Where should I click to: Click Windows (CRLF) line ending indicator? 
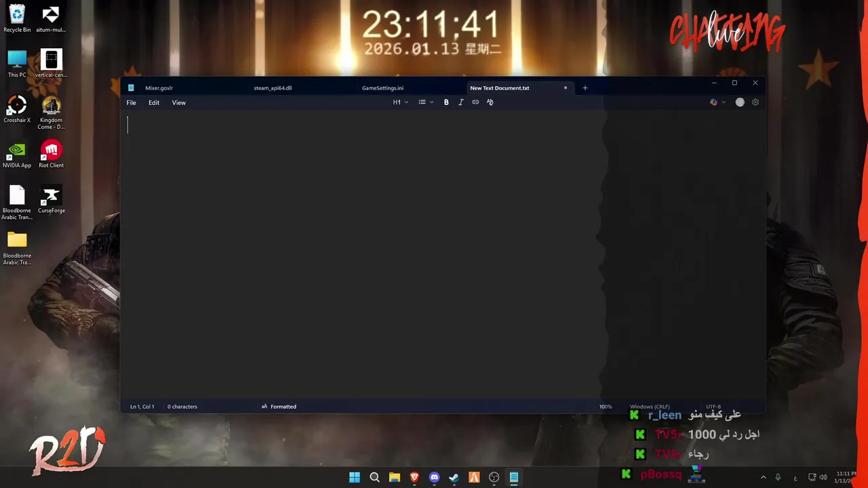coord(650,407)
